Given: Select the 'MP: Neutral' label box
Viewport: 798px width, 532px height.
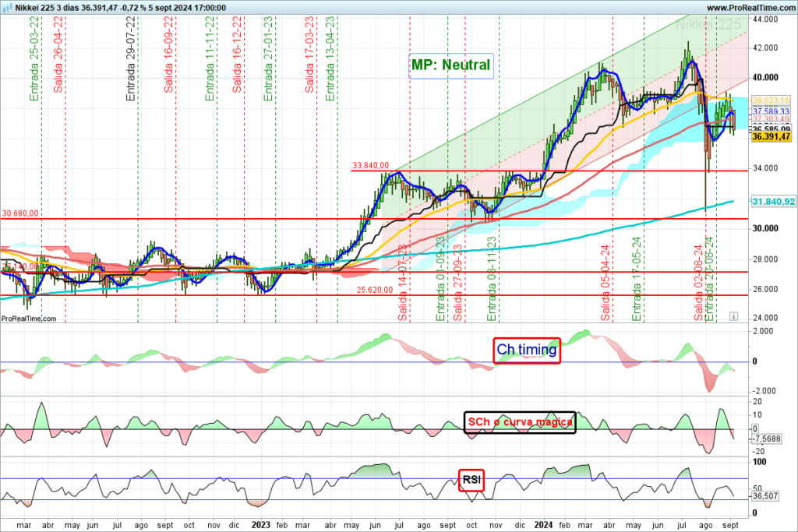Looking at the screenshot, I should (x=451, y=65).
